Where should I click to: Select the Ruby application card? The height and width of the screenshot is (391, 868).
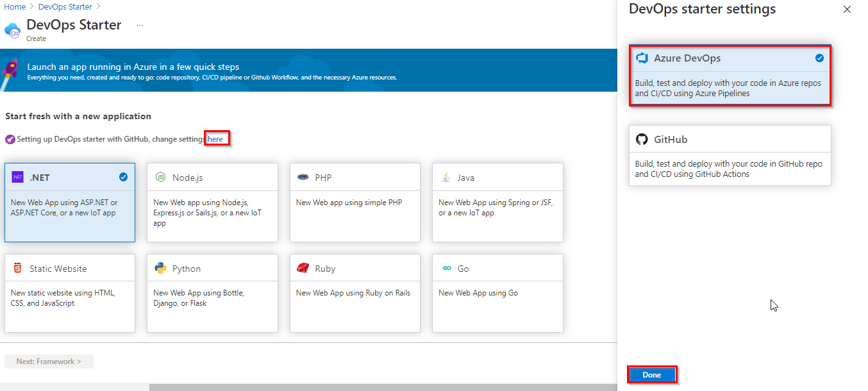click(355, 294)
